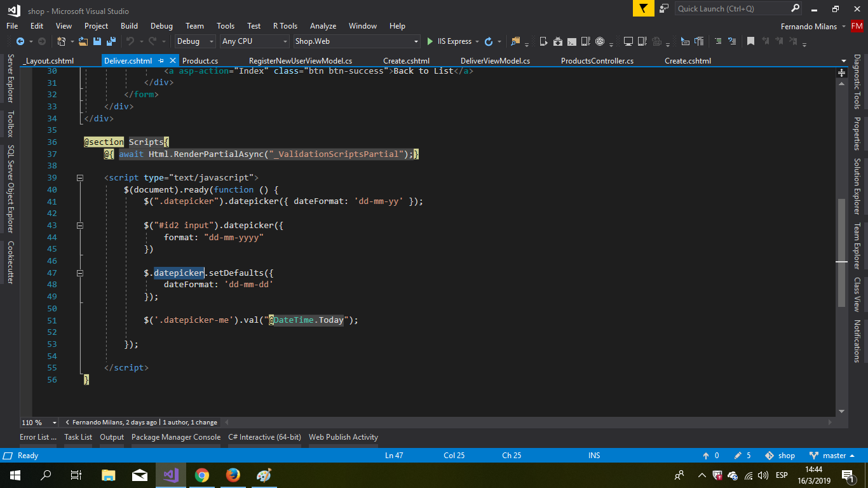This screenshot has width=868, height=488.
Task: Open the master branch selector
Action: 834,456
